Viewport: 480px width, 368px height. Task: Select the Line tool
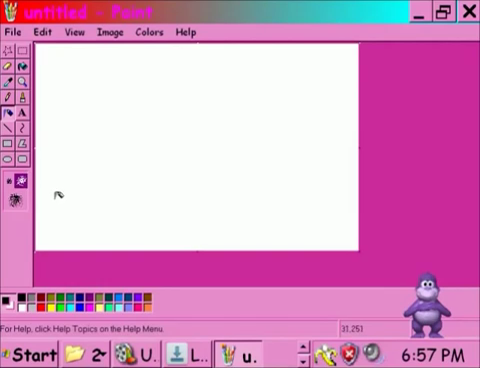pyautogui.click(x=8, y=128)
